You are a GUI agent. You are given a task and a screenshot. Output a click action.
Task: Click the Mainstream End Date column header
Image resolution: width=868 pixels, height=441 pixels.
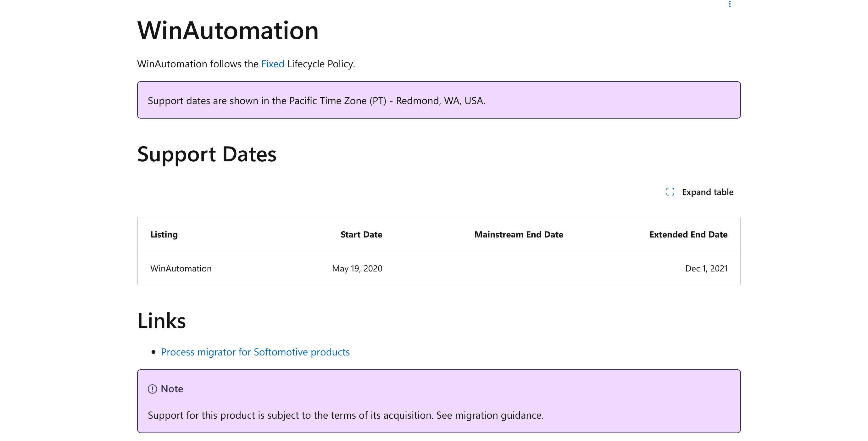[519, 234]
